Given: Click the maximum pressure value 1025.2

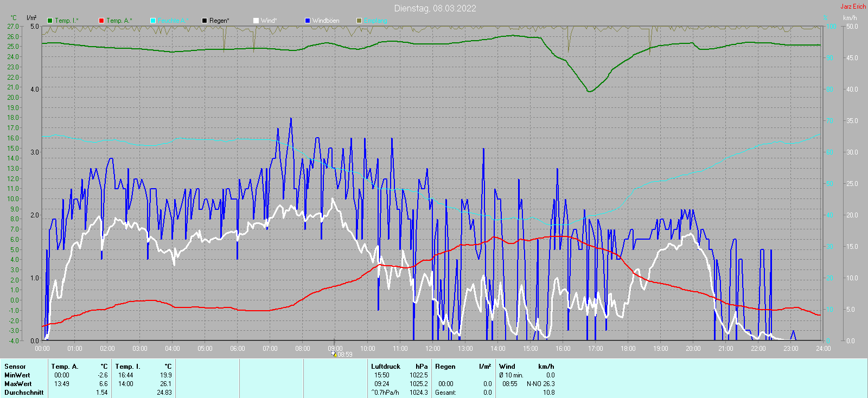Looking at the screenshot, I should 419,384.
